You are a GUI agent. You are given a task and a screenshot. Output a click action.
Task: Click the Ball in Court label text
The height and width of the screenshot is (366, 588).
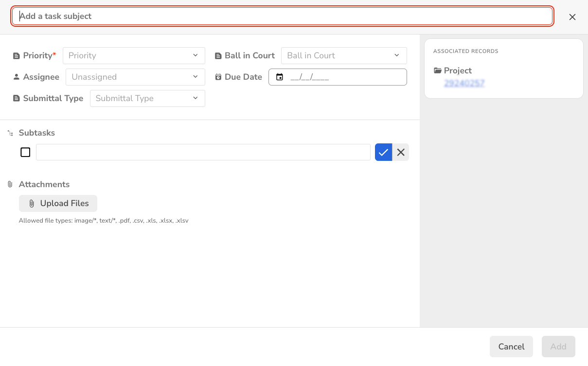[x=249, y=55]
